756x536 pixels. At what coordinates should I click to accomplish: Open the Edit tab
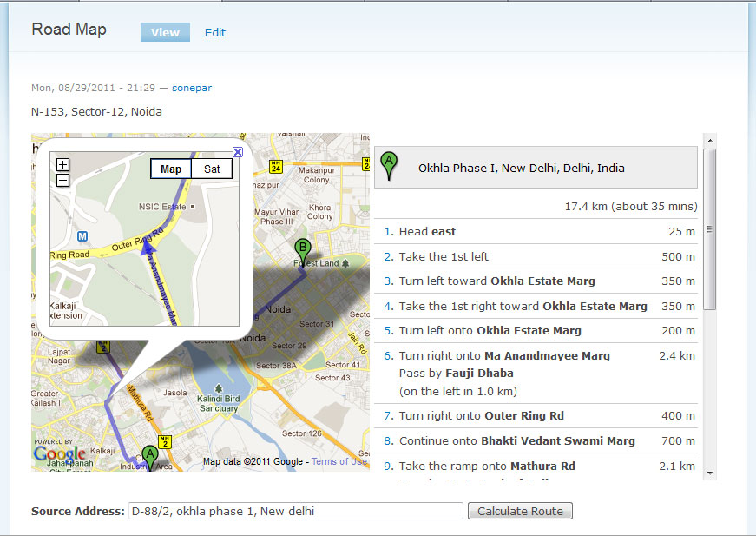(x=215, y=32)
